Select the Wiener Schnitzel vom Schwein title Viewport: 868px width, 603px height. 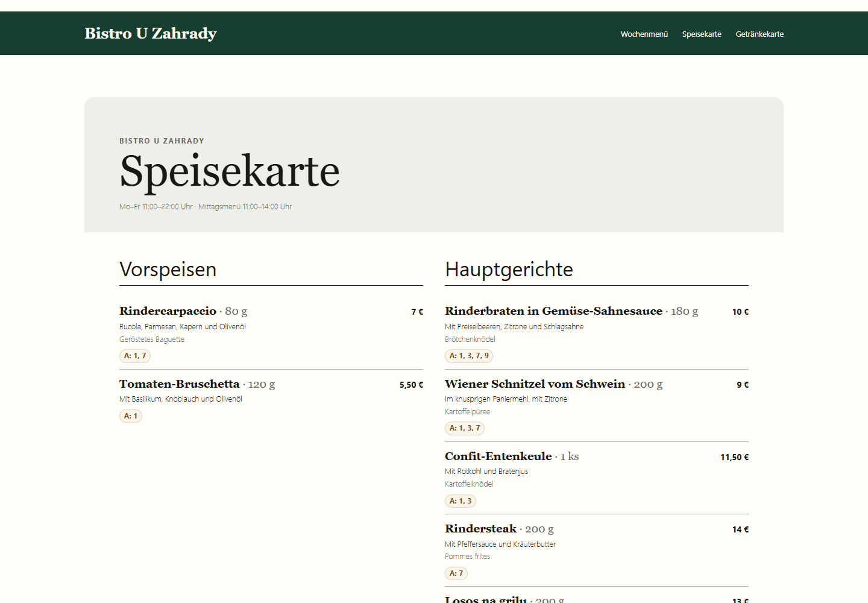click(x=535, y=384)
